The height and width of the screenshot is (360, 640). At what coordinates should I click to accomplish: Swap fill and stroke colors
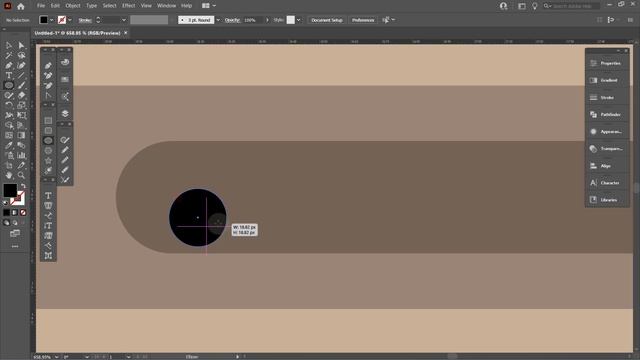click(x=23, y=186)
